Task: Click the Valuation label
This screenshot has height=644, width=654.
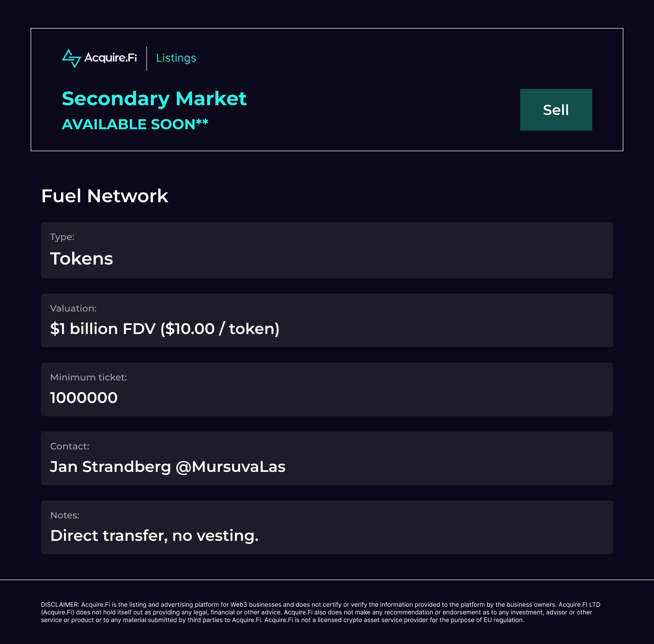Action: click(x=73, y=308)
